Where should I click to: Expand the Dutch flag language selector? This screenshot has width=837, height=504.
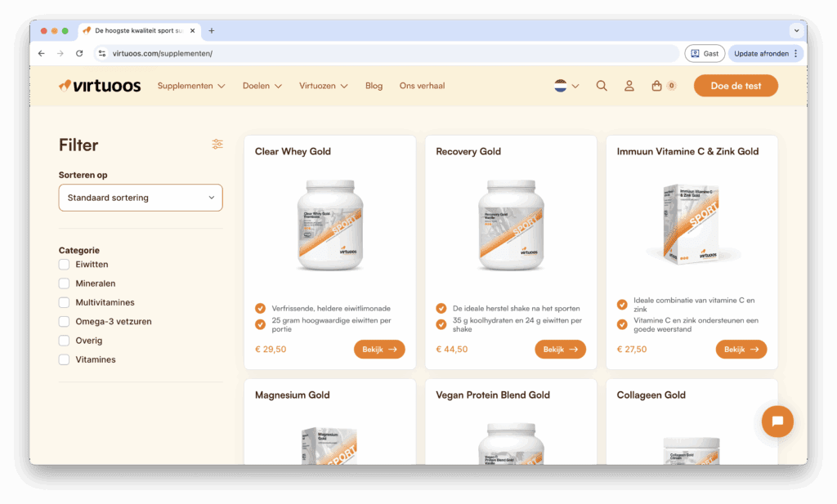pyautogui.click(x=565, y=85)
